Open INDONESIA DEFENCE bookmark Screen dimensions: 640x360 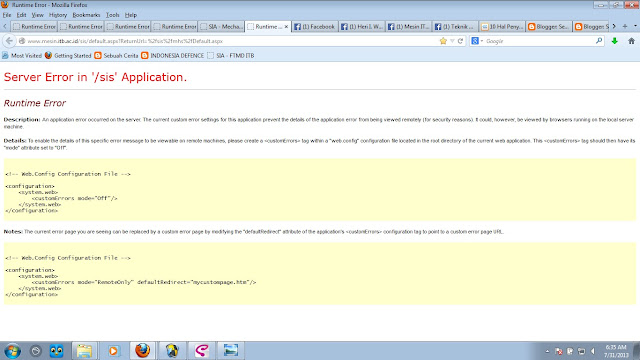point(173,56)
